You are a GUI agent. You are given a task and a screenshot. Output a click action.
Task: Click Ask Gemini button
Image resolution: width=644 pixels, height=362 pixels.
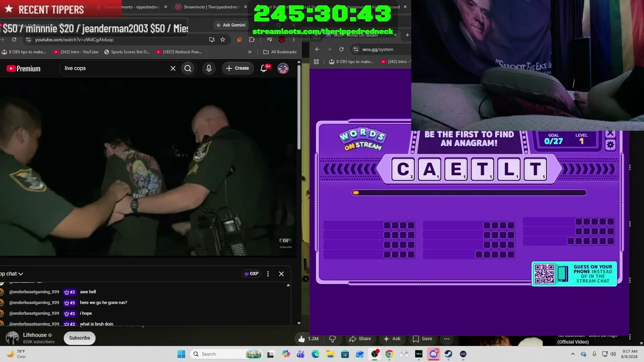[x=231, y=25]
